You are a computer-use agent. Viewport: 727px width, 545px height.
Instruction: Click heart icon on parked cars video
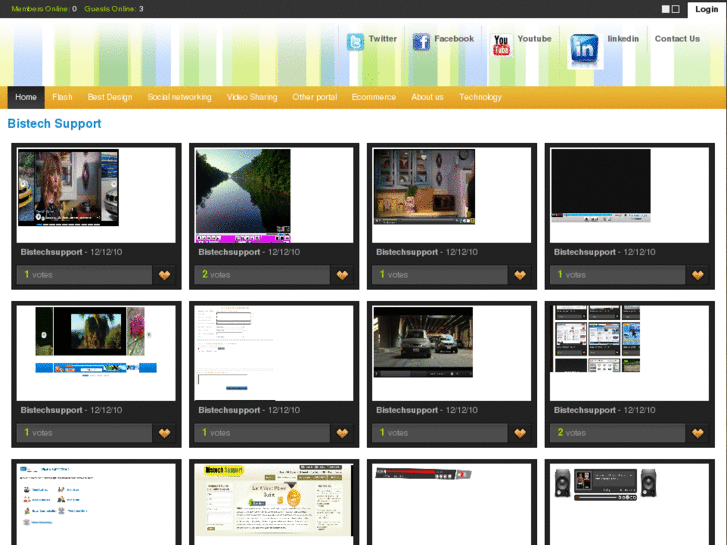tap(520, 433)
